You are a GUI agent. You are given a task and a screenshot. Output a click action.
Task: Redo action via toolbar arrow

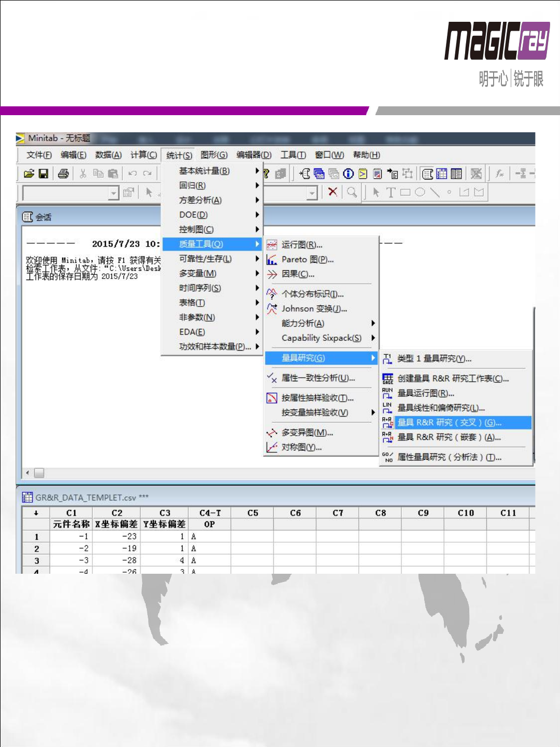point(148,174)
